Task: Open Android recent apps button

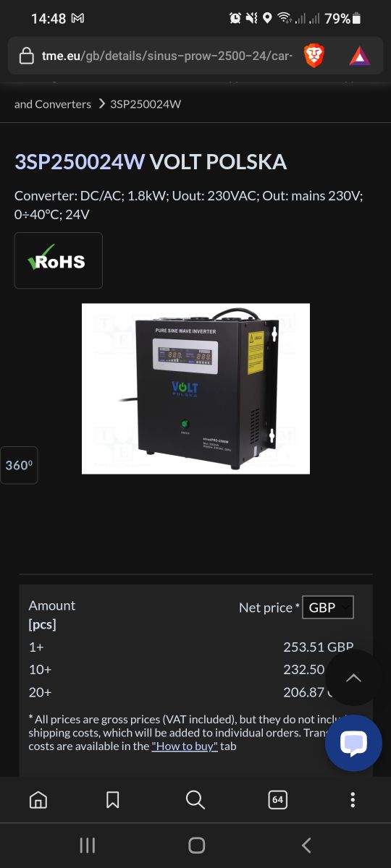Action: click(x=87, y=845)
